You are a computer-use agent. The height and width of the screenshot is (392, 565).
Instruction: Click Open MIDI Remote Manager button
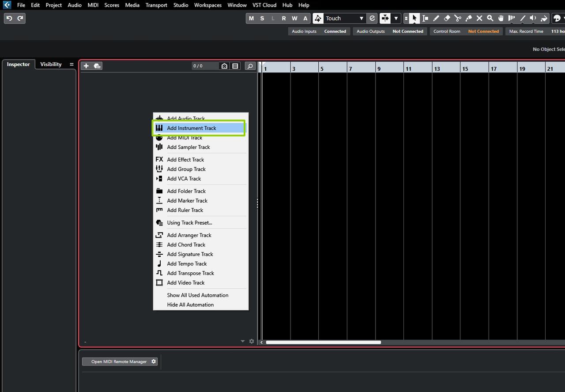click(119, 362)
